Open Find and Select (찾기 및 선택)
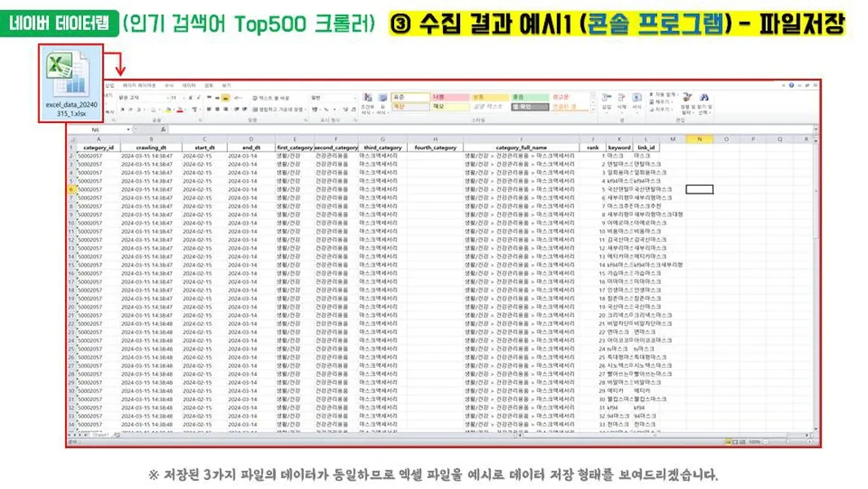This screenshot has width=868, height=489. tap(704, 104)
